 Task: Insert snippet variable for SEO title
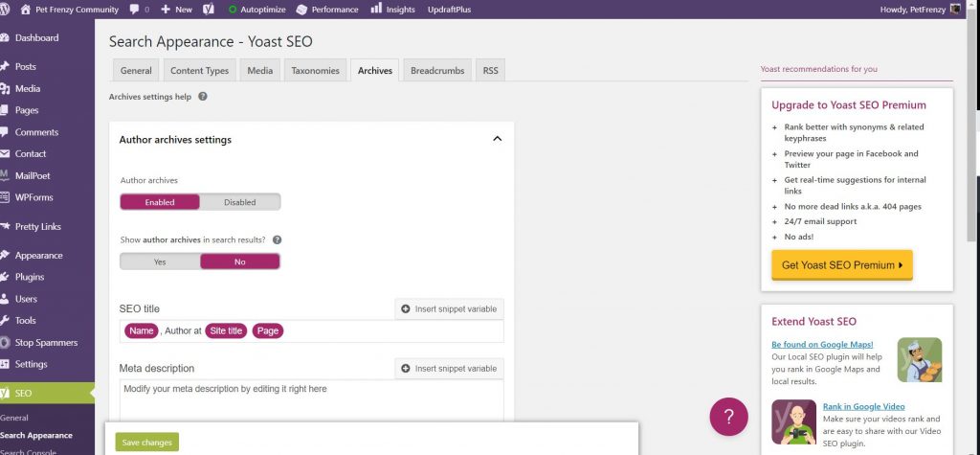[450, 308]
